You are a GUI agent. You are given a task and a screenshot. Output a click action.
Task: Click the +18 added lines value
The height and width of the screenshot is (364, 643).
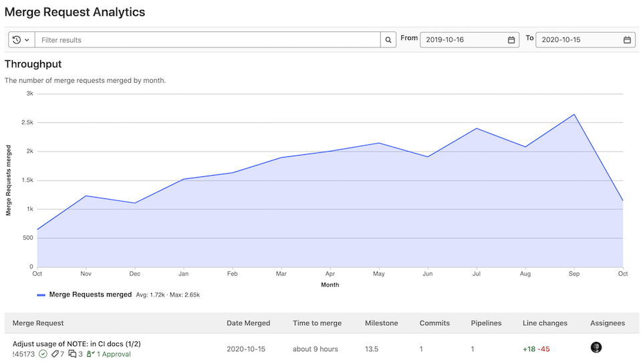[x=529, y=349]
